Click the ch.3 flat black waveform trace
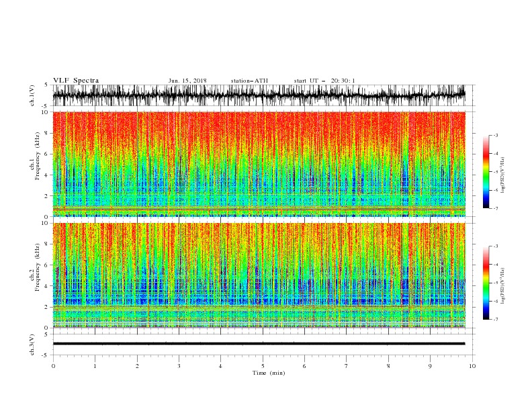Screen dimensions: 532x411 pos(259,344)
